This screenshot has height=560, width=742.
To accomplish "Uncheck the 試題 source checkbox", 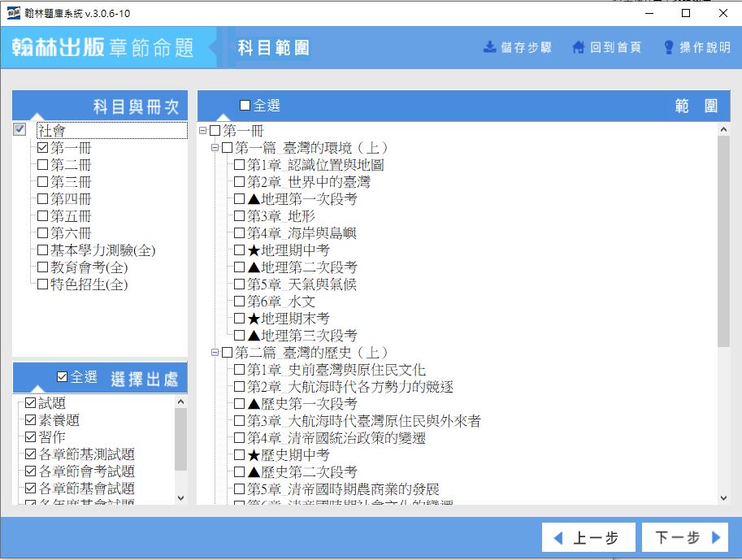I will (x=30, y=403).
